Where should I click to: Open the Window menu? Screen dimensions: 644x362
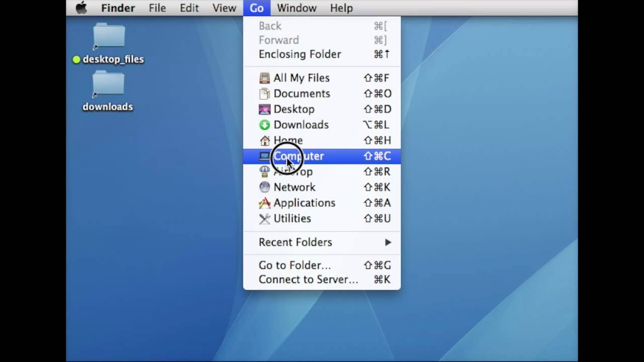[x=297, y=8]
